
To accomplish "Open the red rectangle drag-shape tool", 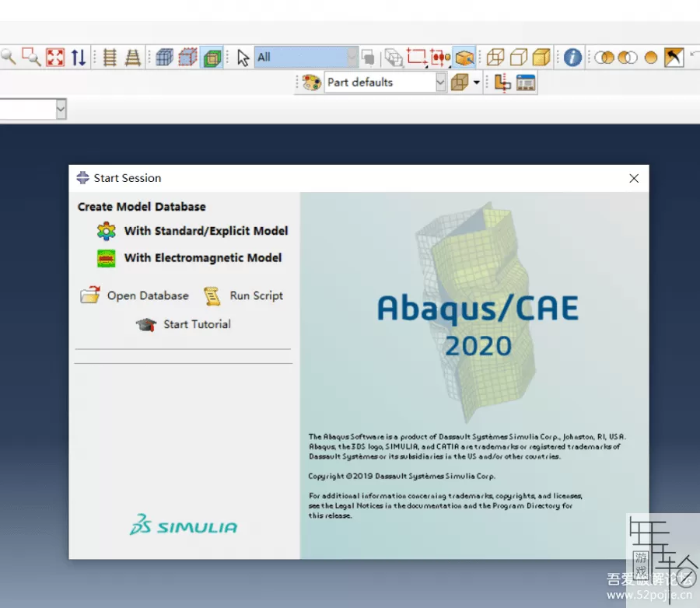I will pyautogui.click(x=417, y=57).
